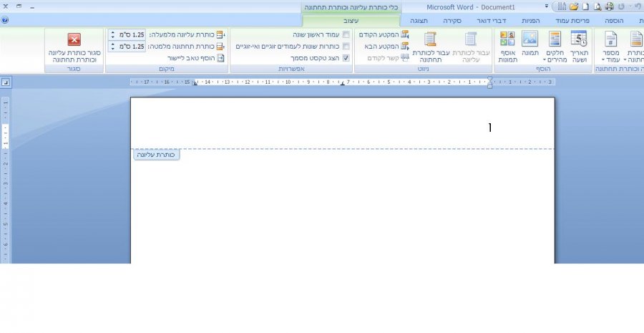
Task: Jump to Next Section (המקטע הבא)
Action: coord(386,46)
